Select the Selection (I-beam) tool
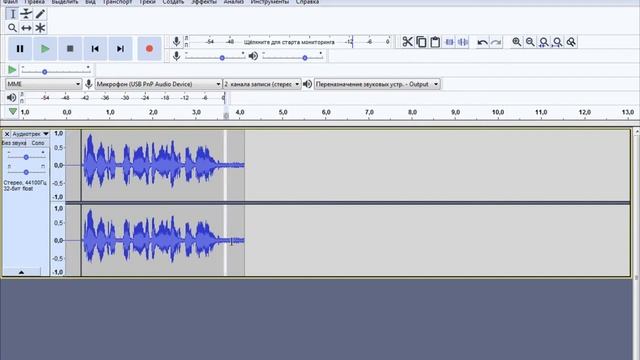Screen dimensions: 640x360 point(12,14)
